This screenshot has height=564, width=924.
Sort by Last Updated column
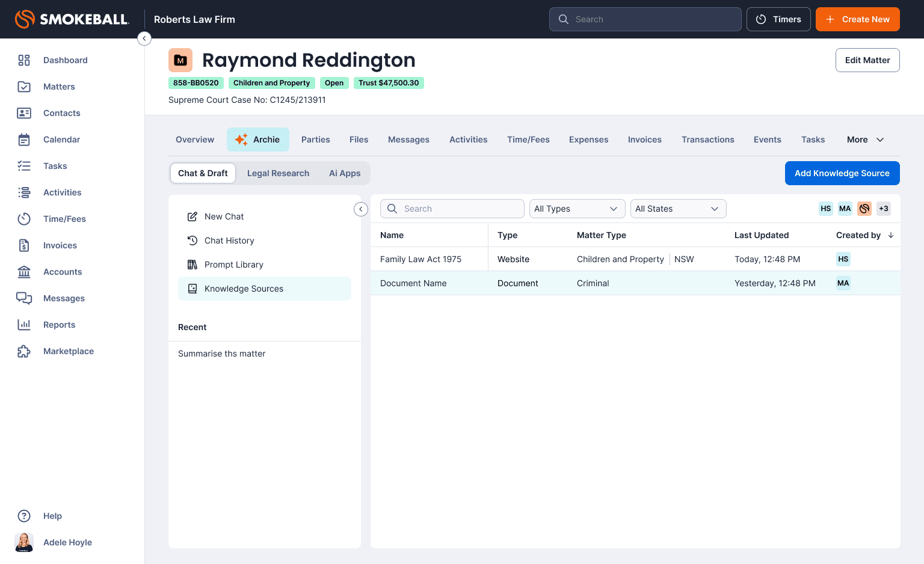click(762, 235)
